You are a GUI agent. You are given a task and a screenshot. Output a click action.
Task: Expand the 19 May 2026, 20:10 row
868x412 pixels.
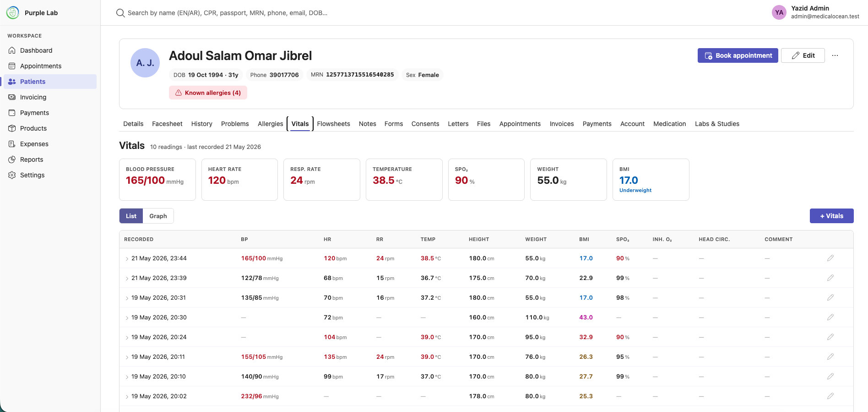click(x=127, y=377)
